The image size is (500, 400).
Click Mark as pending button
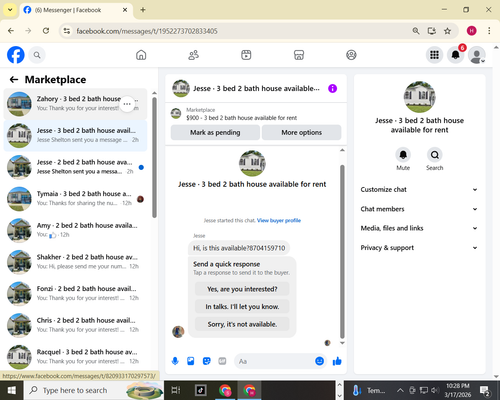pyautogui.click(x=215, y=132)
